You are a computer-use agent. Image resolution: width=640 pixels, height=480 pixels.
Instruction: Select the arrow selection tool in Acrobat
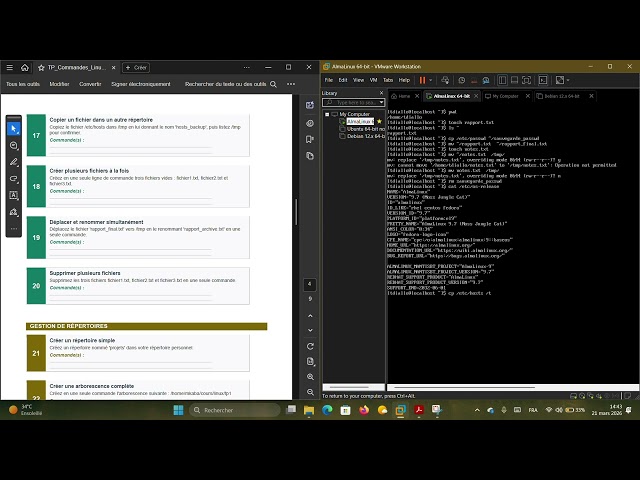coord(13,129)
